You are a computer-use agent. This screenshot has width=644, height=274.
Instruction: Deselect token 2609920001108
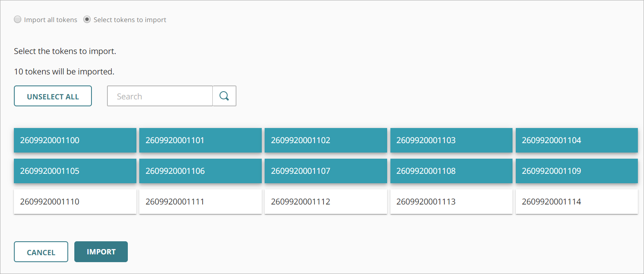pyautogui.click(x=451, y=171)
